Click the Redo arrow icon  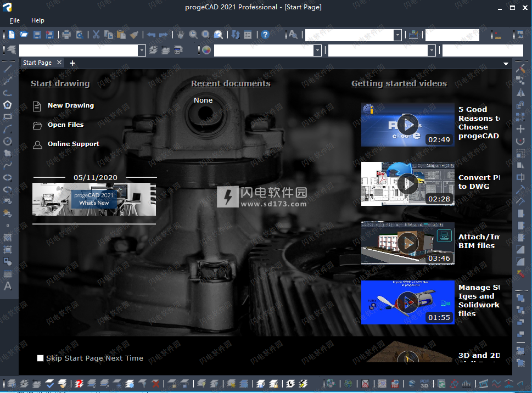(x=164, y=35)
